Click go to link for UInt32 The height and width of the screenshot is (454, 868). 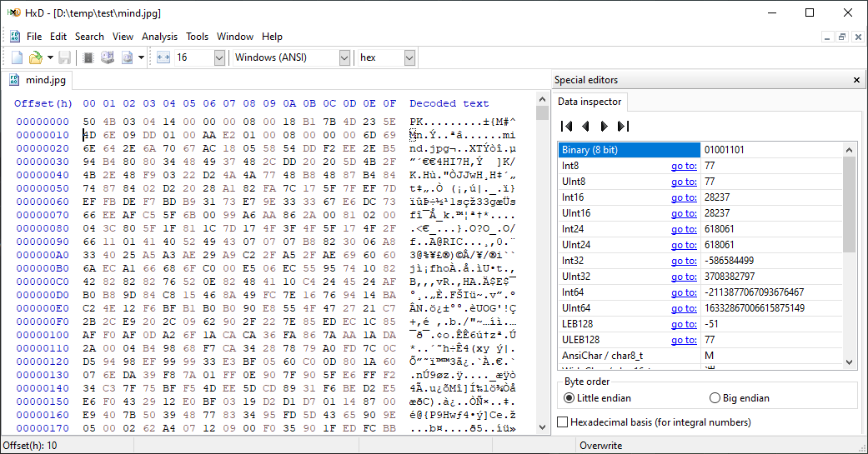tap(684, 277)
